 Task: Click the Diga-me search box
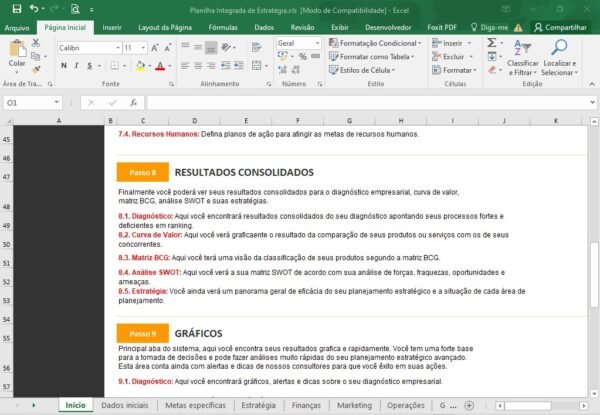tap(489, 28)
